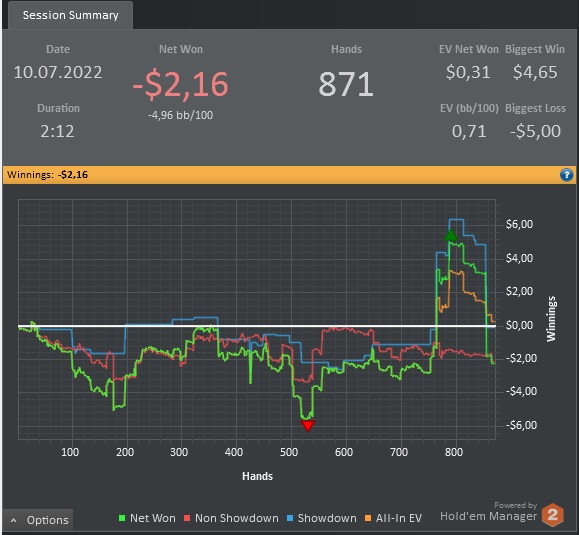
Task: Click the 500 x-axis label
Action: pyautogui.click(x=288, y=452)
